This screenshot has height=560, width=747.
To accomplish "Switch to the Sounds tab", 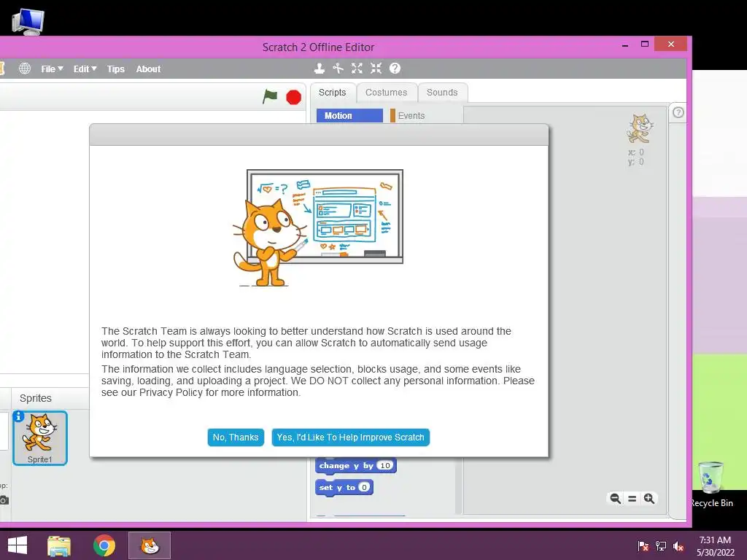I will (x=442, y=93).
